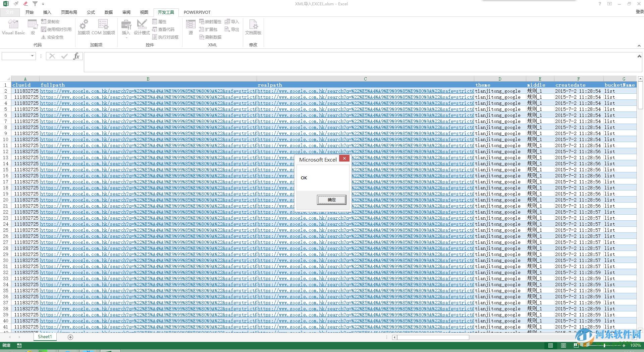Open the Name Box dropdown
Viewport: 644px width, 352px height.
pyautogui.click(x=33, y=56)
